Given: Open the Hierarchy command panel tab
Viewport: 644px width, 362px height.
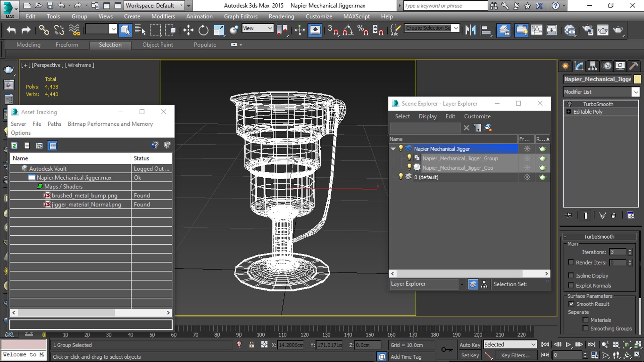Looking at the screenshot, I should (x=593, y=66).
